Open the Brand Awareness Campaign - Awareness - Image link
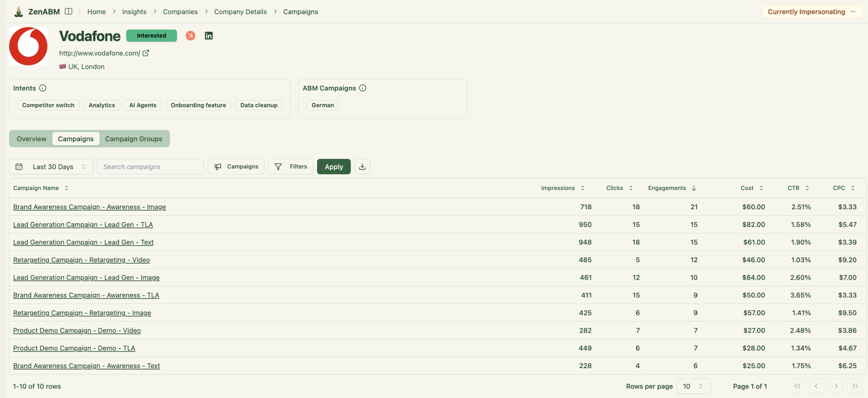 (x=89, y=207)
